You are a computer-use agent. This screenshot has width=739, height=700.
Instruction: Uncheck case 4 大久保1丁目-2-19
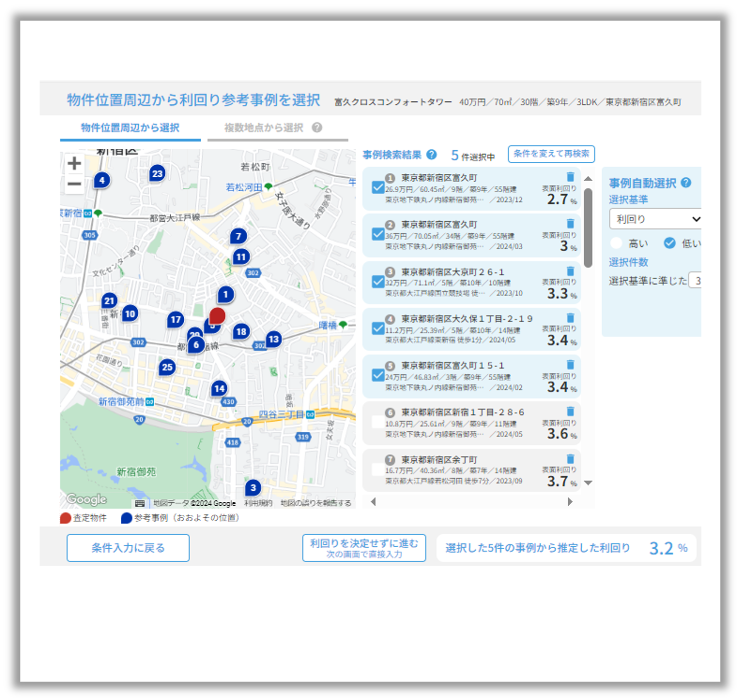pyautogui.click(x=378, y=329)
